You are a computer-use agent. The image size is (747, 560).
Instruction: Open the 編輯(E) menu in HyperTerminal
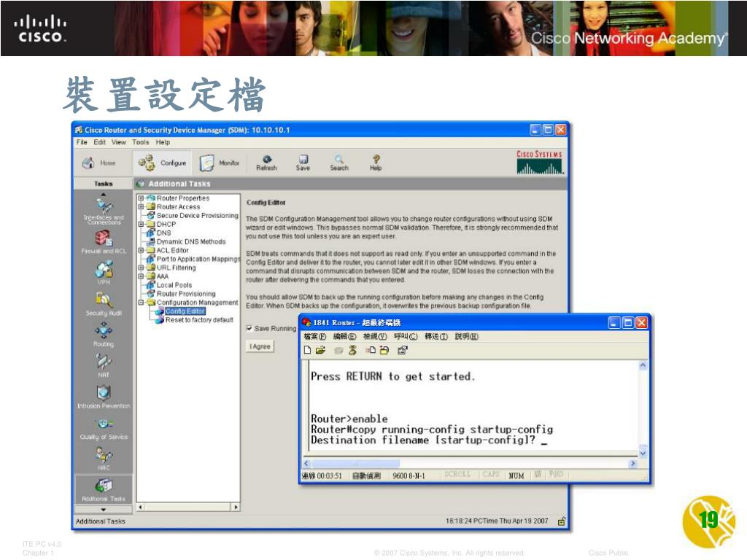point(344,337)
